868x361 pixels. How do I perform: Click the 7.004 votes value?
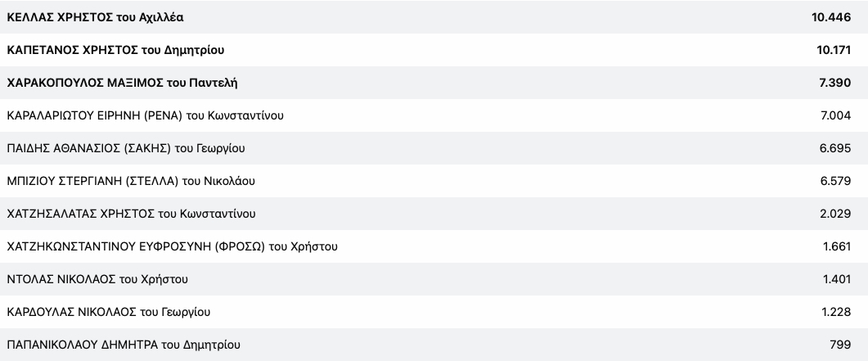point(835,115)
